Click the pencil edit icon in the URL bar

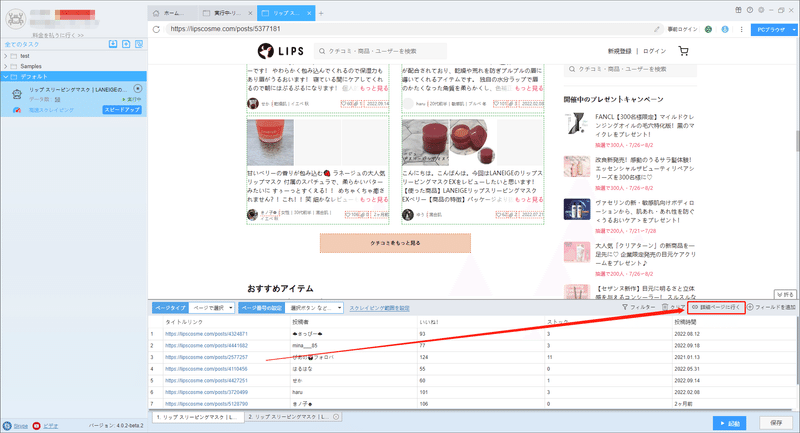tap(657, 29)
